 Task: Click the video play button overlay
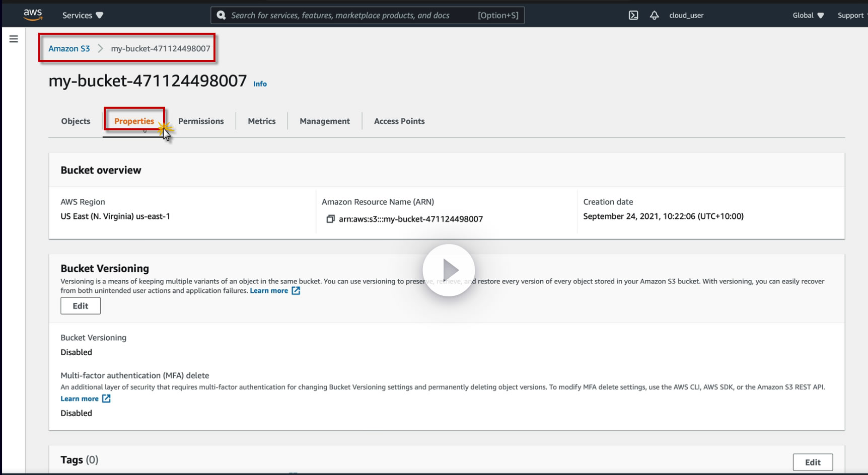click(x=449, y=270)
